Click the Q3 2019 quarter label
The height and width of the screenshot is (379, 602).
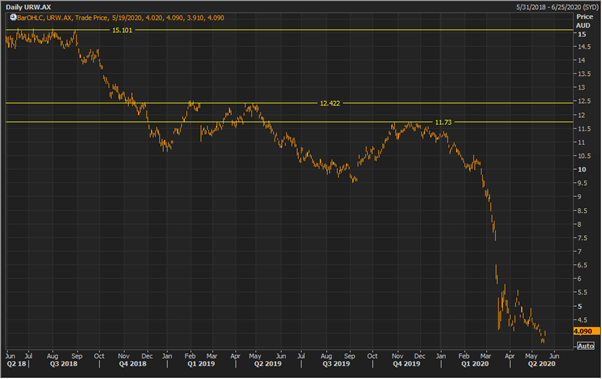[336, 364]
